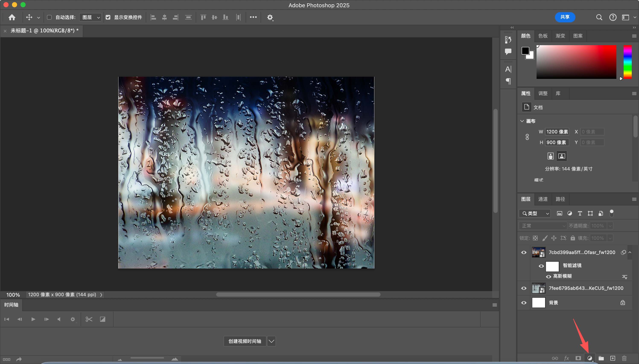Viewport: 639px width, 364px height.
Task: Click the 共享 share button
Action: coord(565,17)
